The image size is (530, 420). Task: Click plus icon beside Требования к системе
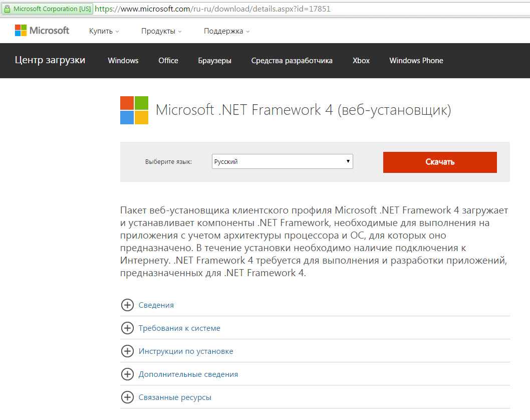(x=128, y=328)
